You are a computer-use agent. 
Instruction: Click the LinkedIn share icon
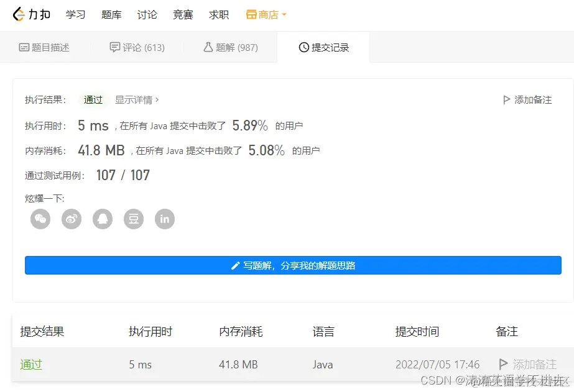pyautogui.click(x=164, y=219)
